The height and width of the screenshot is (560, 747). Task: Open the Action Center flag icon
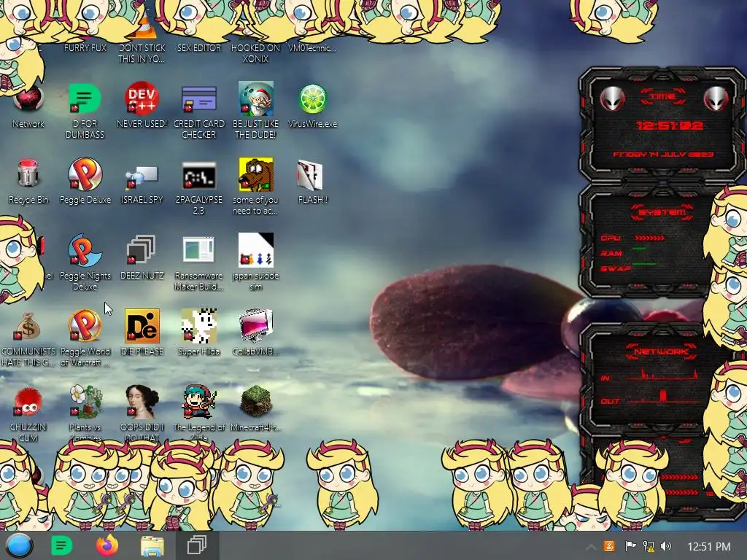pyautogui.click(x=630, y=546)
